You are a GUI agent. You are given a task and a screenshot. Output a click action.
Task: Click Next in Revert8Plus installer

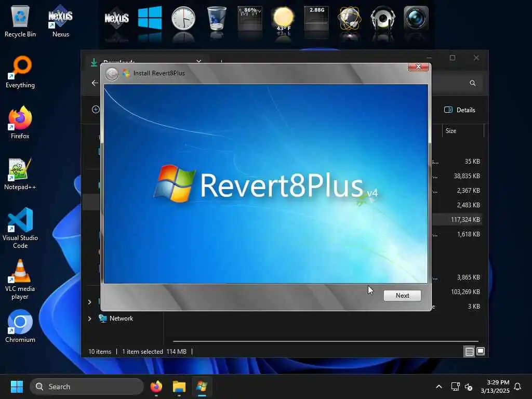[x=402, y=296]
